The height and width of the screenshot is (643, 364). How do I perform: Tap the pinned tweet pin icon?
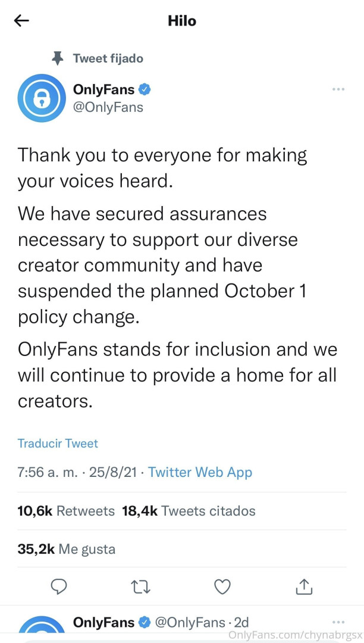(x=58, y=58)
